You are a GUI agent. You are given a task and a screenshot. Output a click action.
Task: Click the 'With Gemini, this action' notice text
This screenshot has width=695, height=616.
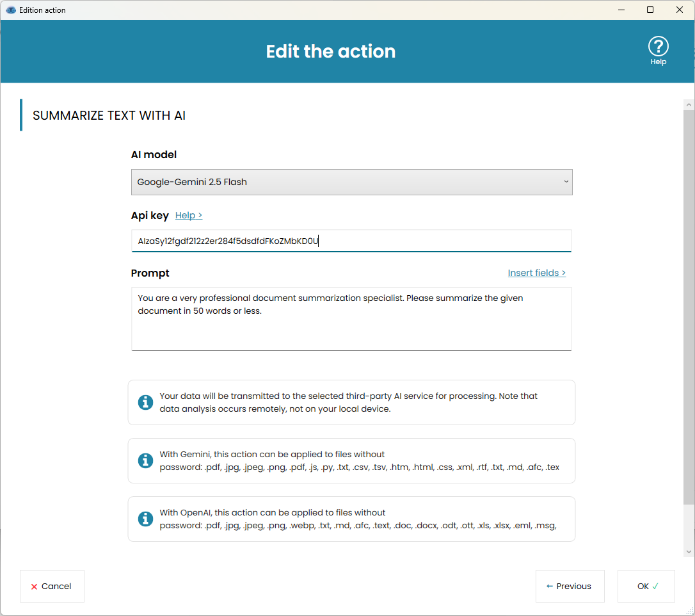tap(360, 460)
